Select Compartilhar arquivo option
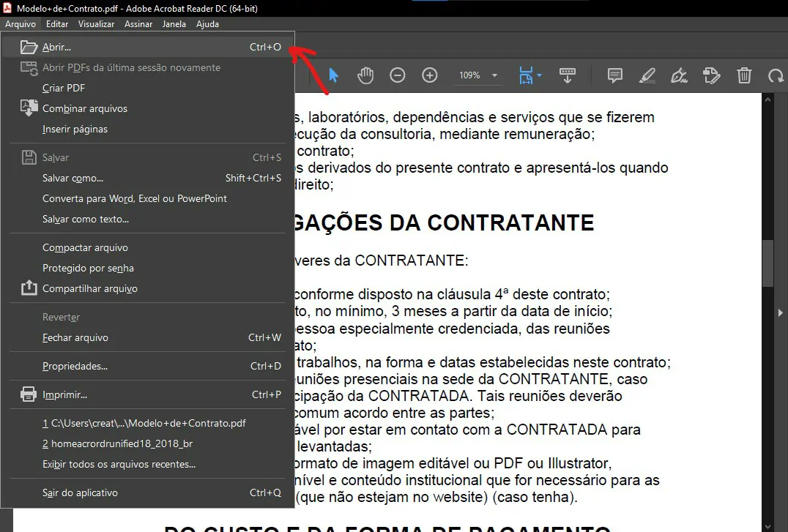This screenshot has width=788, height=532. coord(148,289)
